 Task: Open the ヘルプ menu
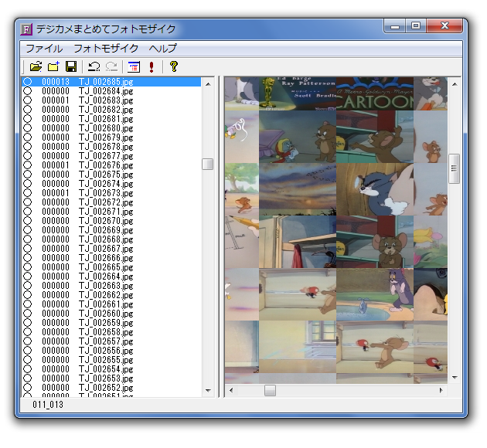(163, 48)
